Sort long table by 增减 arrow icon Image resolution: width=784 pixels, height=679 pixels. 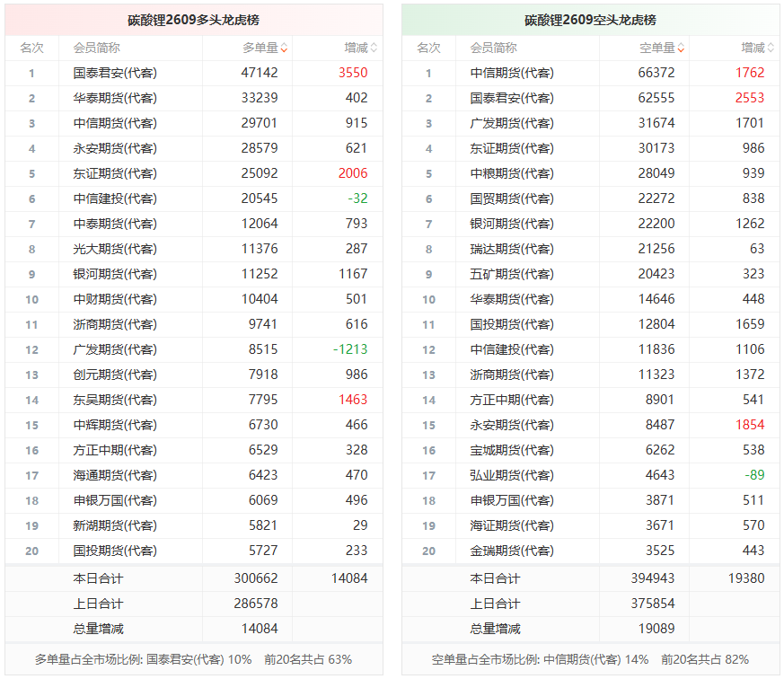pyautogui.click(x=374, y=48)
